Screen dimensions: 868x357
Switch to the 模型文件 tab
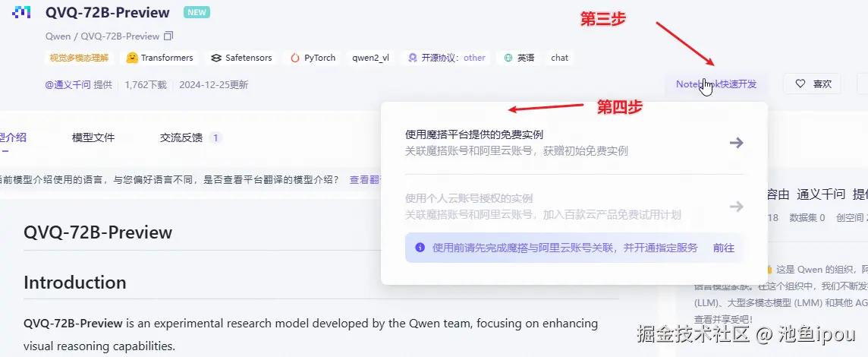93,137
